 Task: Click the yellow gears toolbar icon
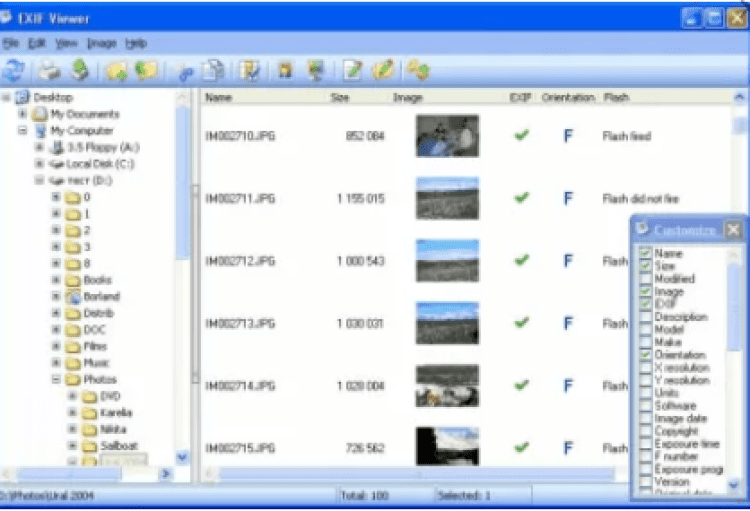click(x=418, y=70)
